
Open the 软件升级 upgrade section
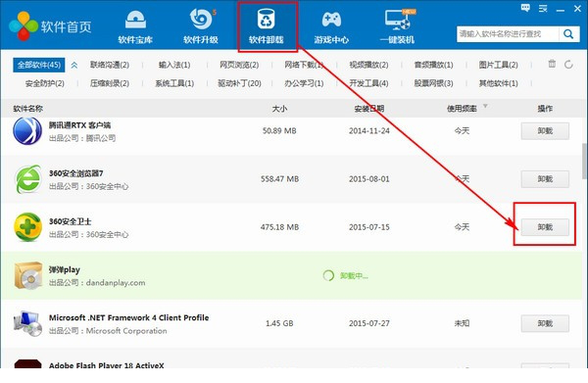[201, 26]
